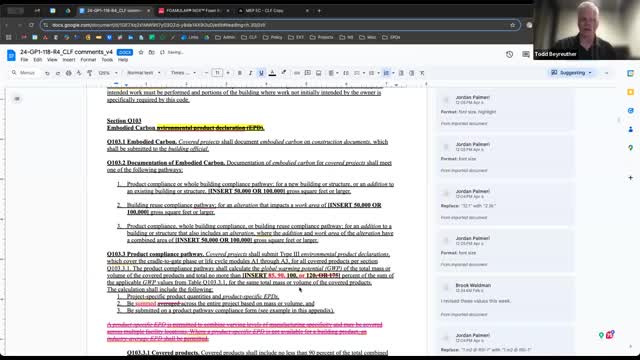Select the highlight color pen icon
Image resolution: width=640 pixels, height=360 pixels.
click(x=284, y=73)
